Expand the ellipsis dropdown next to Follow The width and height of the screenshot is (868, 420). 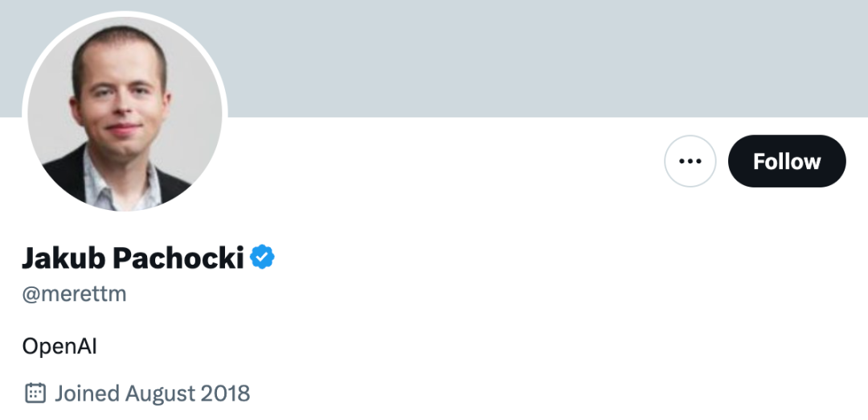pyautogui.click(x=690, y=162)
